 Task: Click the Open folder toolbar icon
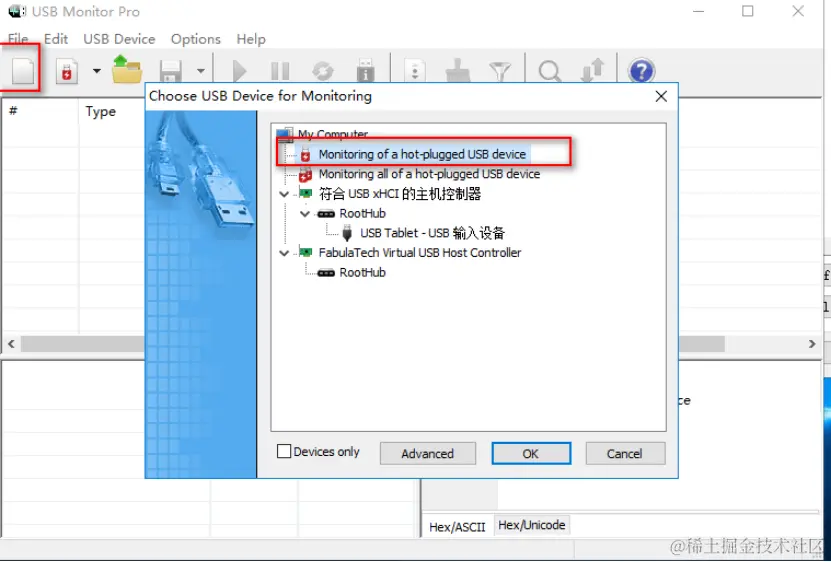click(x=127, y=70)
